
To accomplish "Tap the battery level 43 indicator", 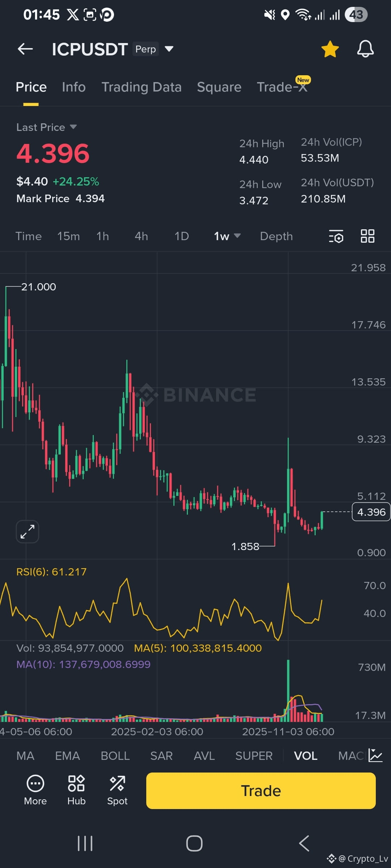I will pos(356,14).
